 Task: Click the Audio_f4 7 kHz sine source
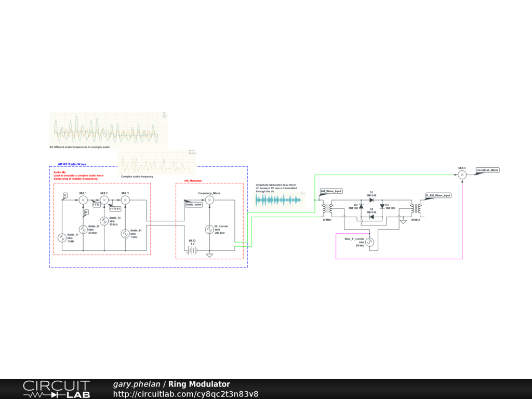pyautogui.click(x=125, y=233)
